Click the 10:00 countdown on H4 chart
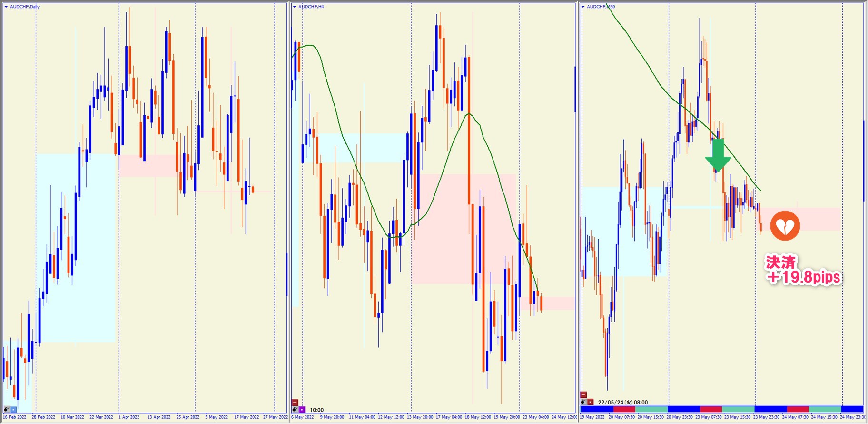This screenshot has width=868, height=424. [316, 410]
